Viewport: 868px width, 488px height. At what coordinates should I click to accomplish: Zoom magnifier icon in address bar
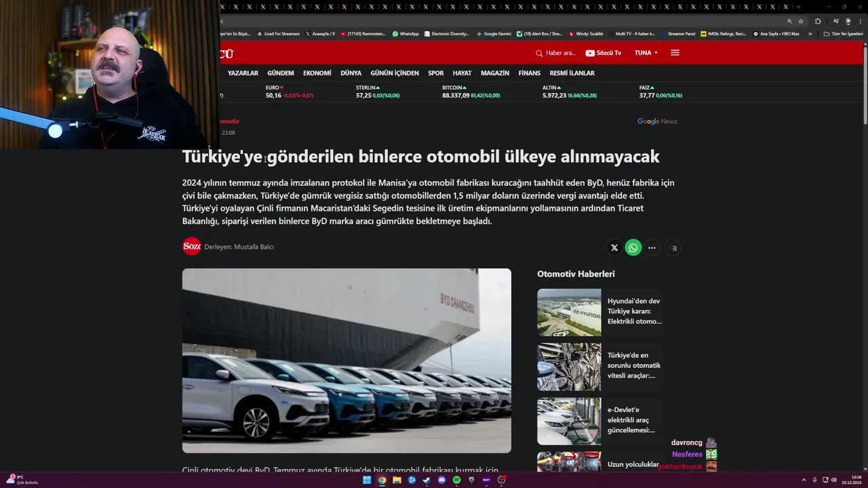click(789, 21)
